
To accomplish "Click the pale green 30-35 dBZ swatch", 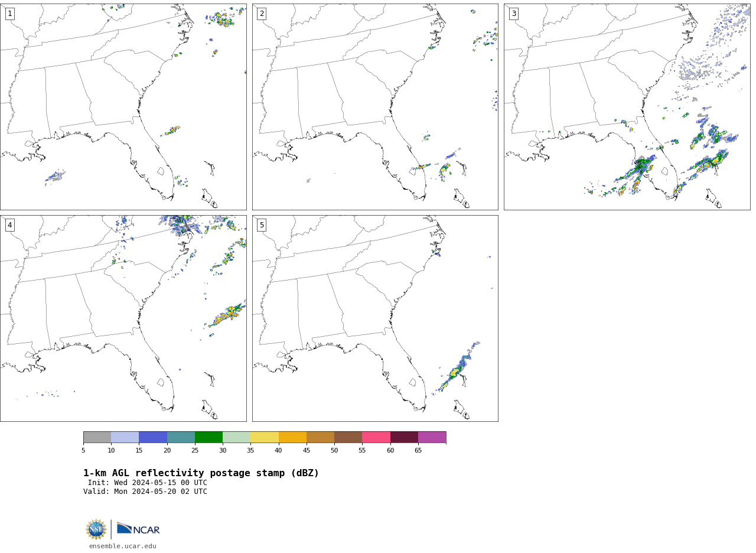I will click(237, 437).
